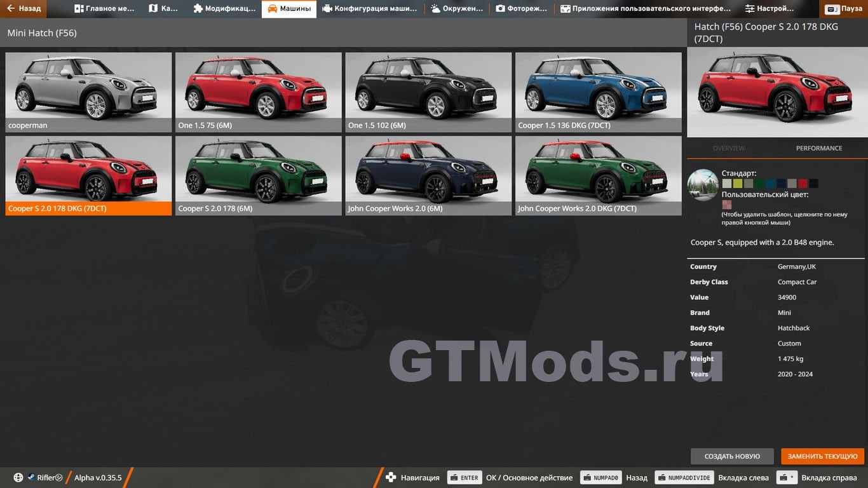The height and width of the screenshot is (488, 868).
Task: Click the NUMPADDIVIDE key hint
Action: pyautogui.click(x=684, y=478)
